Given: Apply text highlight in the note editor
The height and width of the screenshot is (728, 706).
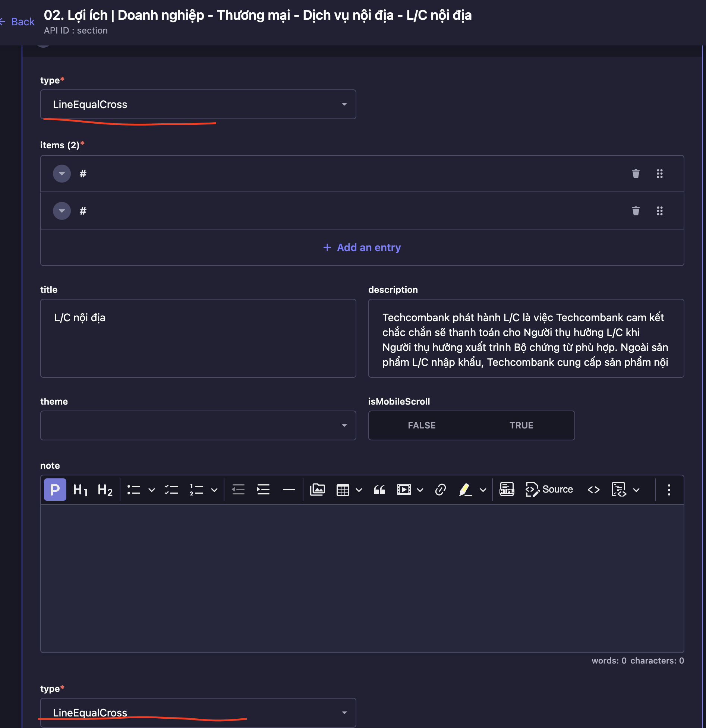Looking at the screenshot, I should point(465,489).
